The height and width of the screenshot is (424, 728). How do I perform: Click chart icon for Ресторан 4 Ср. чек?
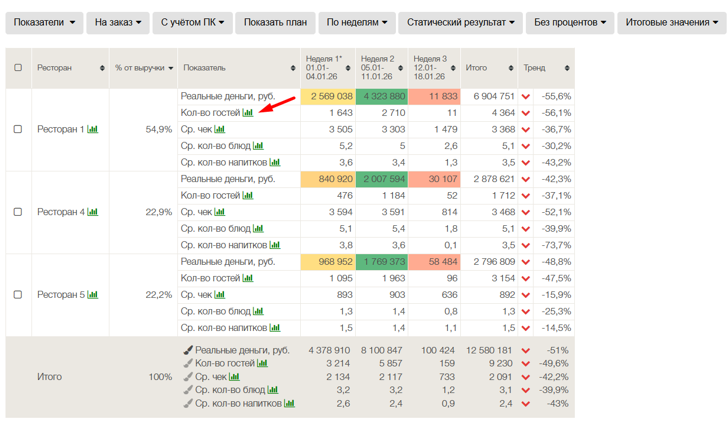[x=220, y=212]
